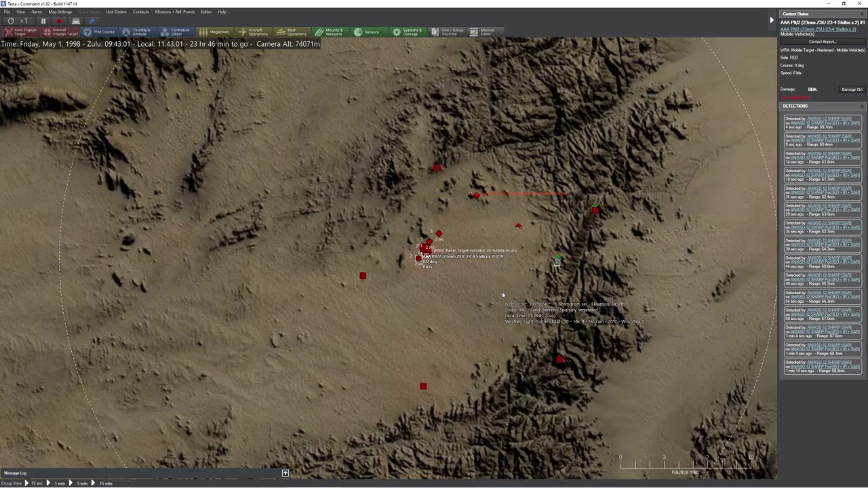Collapse the right sidebar with arrow

tap(771, 20)
